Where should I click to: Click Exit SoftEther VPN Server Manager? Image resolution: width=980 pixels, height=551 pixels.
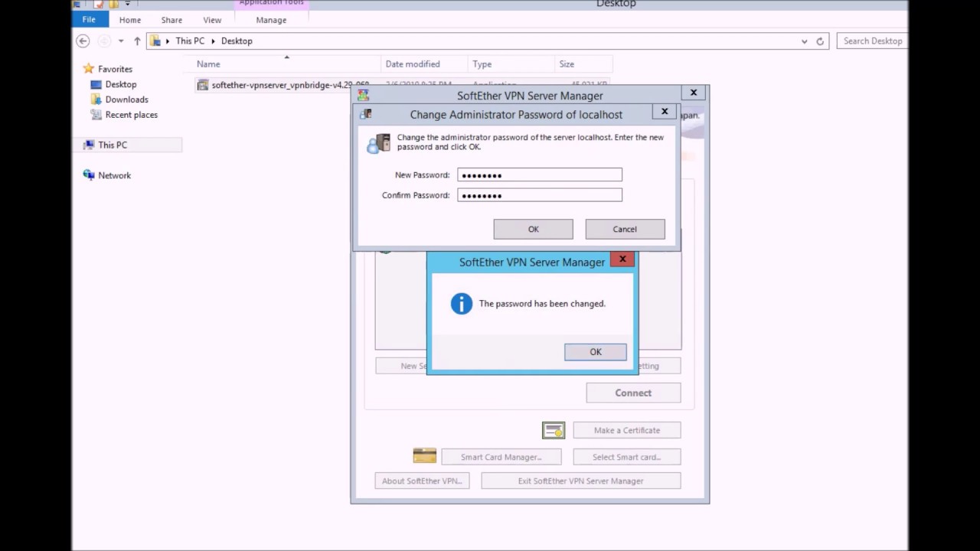pos(581,481)
